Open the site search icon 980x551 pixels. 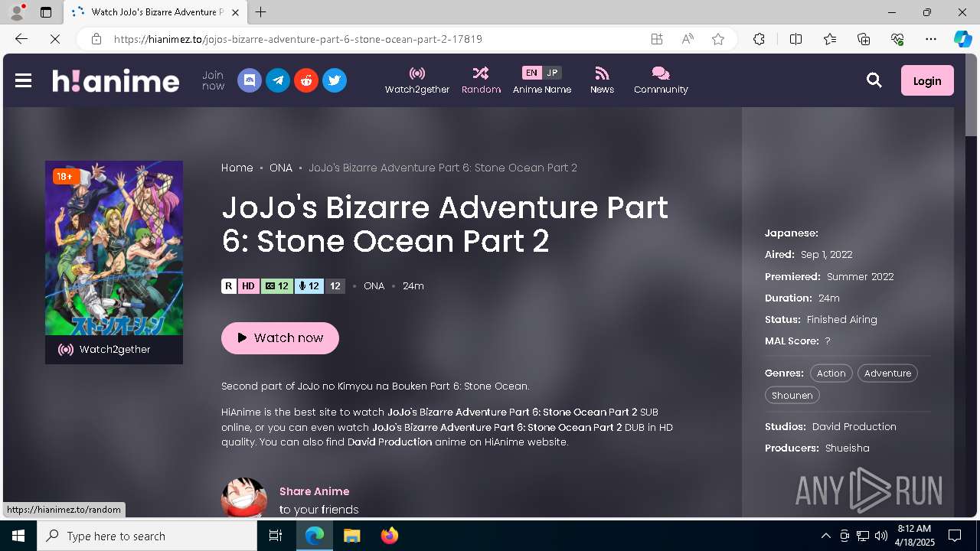pos(874,80)
